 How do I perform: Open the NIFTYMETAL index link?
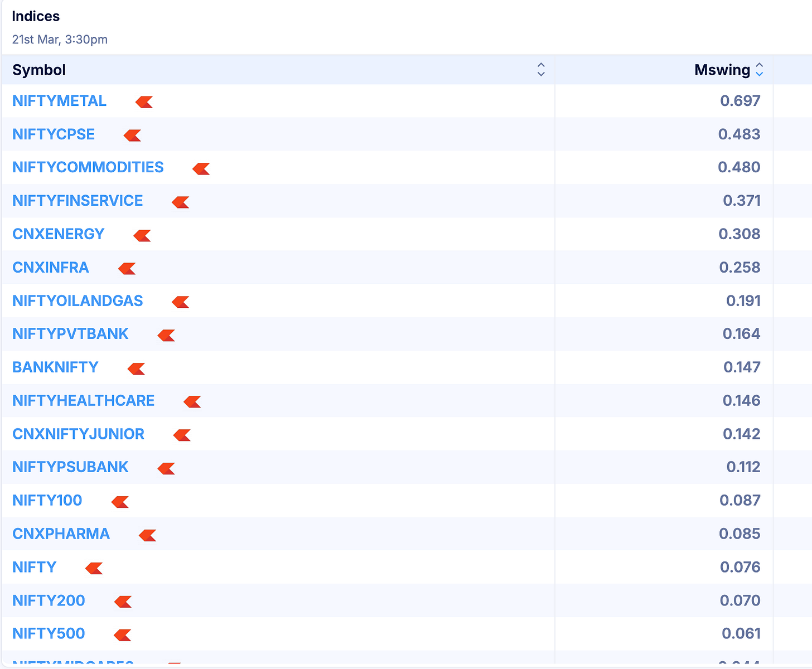point(59,101)
